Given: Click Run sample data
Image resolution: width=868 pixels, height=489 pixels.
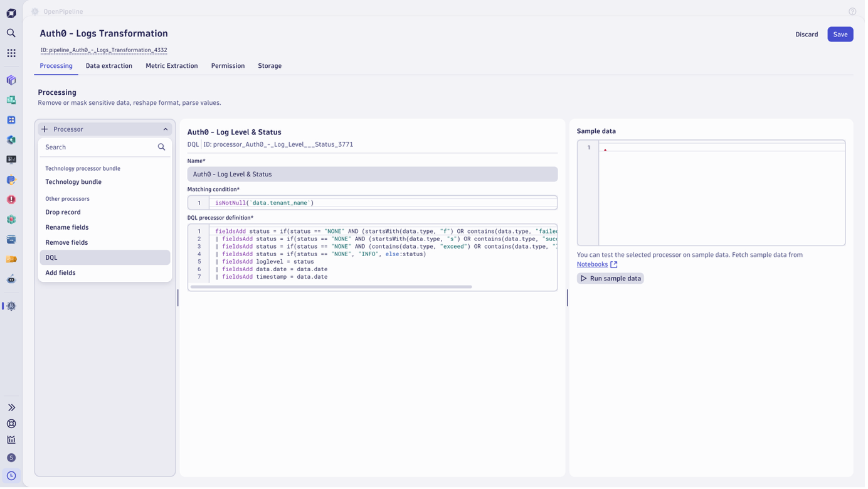Looking at the screenshot, I should coord(610,277).
